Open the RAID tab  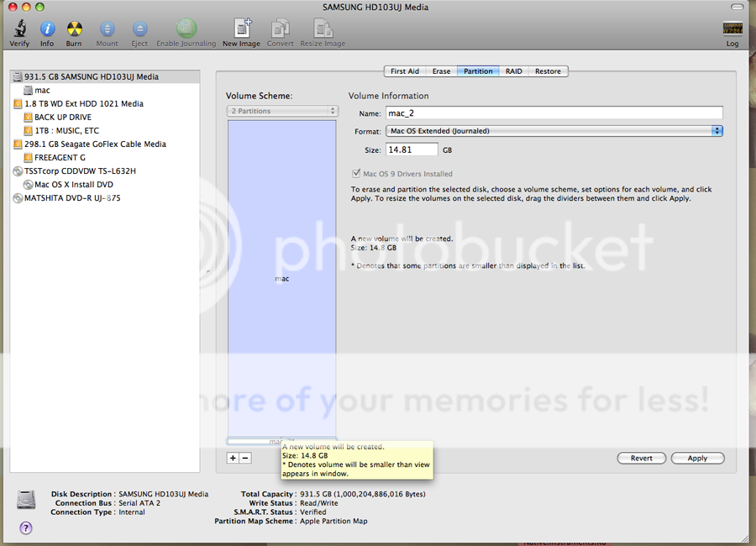[513, 71]
